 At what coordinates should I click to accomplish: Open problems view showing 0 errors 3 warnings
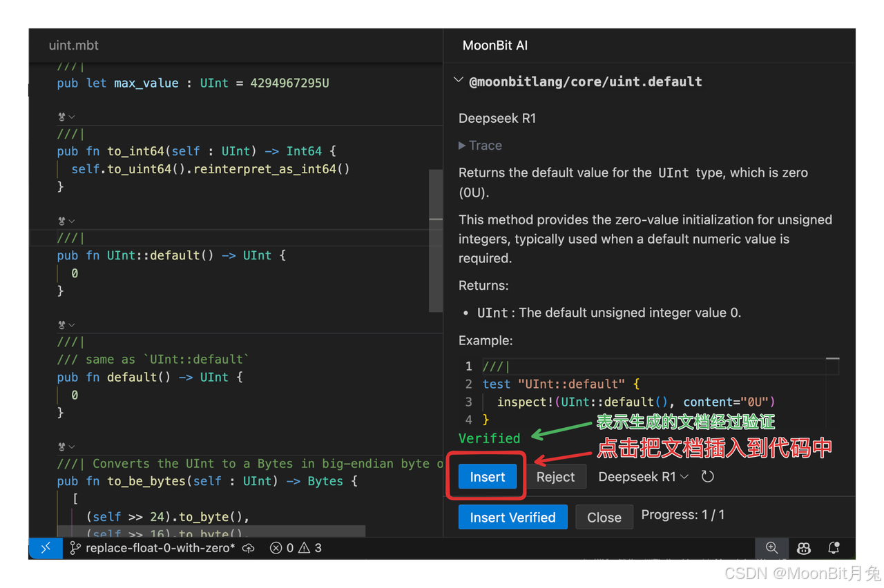(296, 548)
